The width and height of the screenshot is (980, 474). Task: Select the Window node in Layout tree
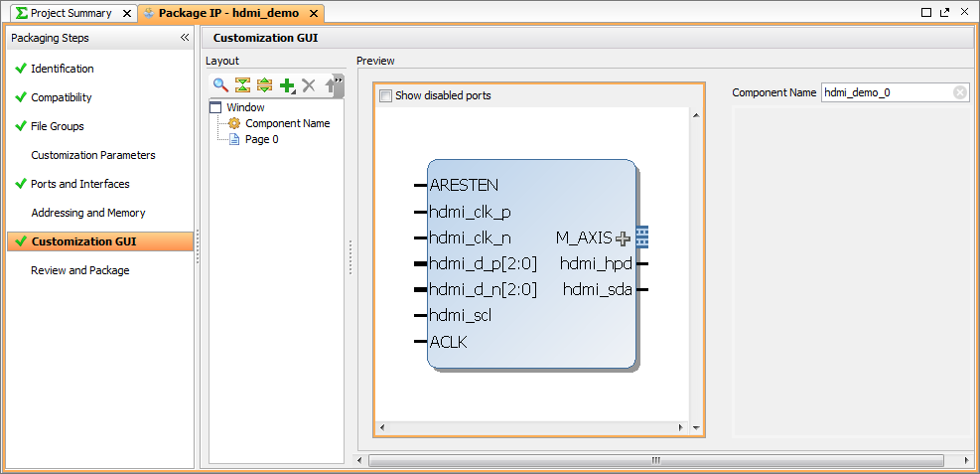point(245,107)
